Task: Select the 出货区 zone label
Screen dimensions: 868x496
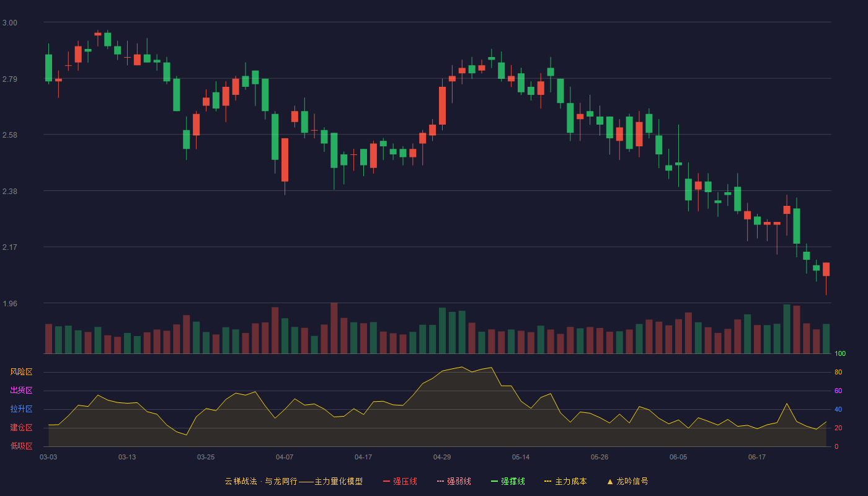Action: point(21,391)
